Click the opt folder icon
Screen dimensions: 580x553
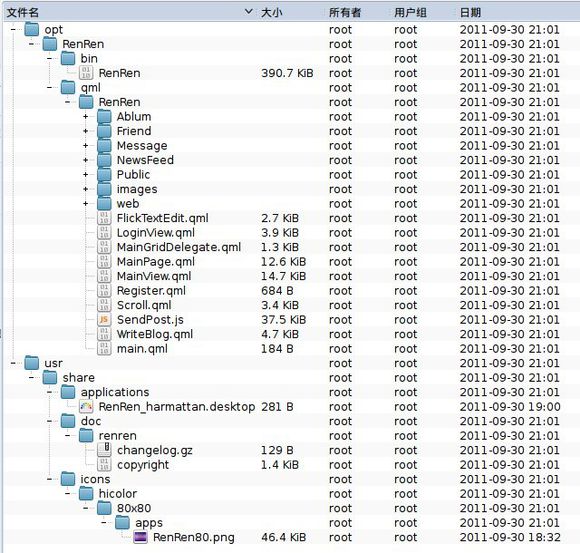(x=32, y=29)
